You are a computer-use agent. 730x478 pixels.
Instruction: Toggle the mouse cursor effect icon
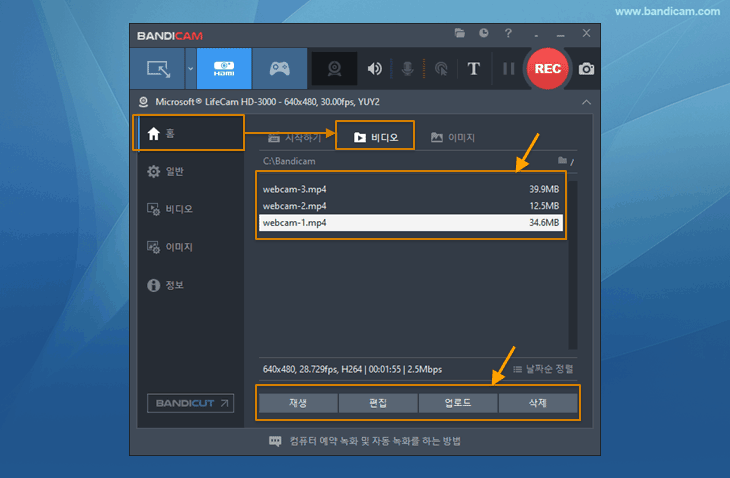(440, 69)
